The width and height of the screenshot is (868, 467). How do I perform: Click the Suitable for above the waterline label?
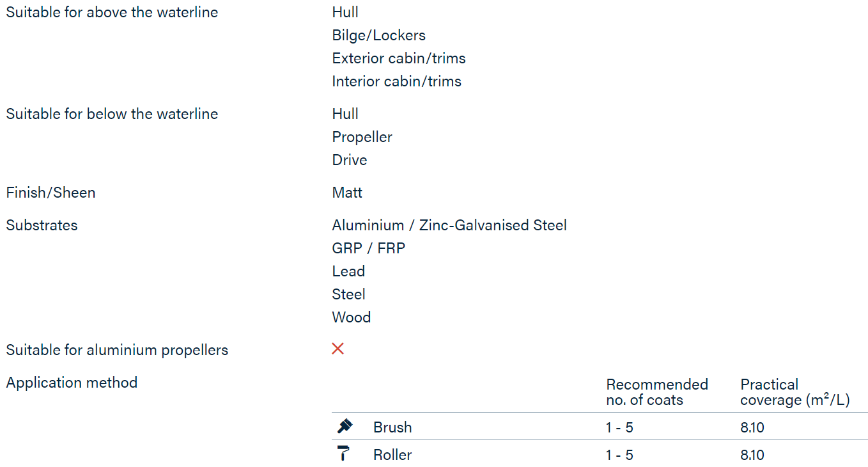112,12
